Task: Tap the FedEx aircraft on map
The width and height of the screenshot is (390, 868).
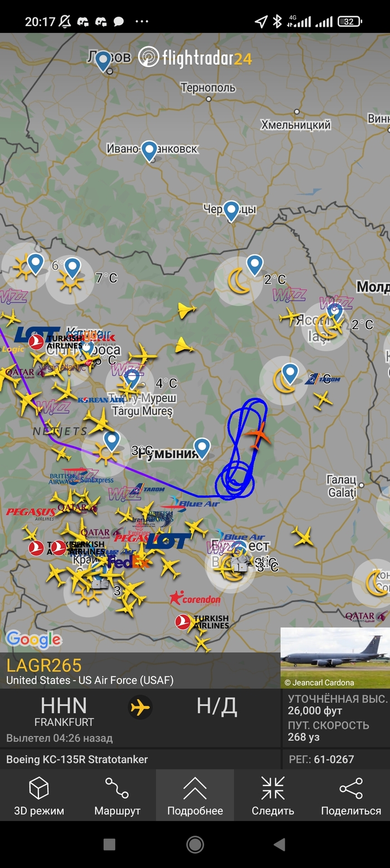Action: [128, 561]
